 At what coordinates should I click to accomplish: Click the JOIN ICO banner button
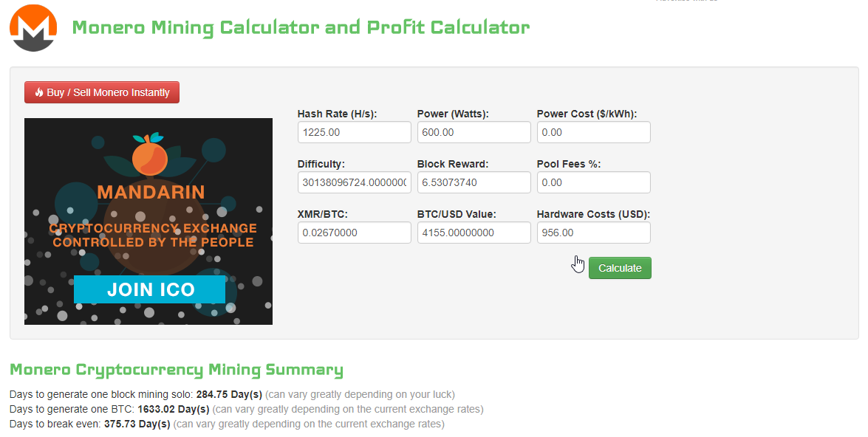[x=149, y=289]
